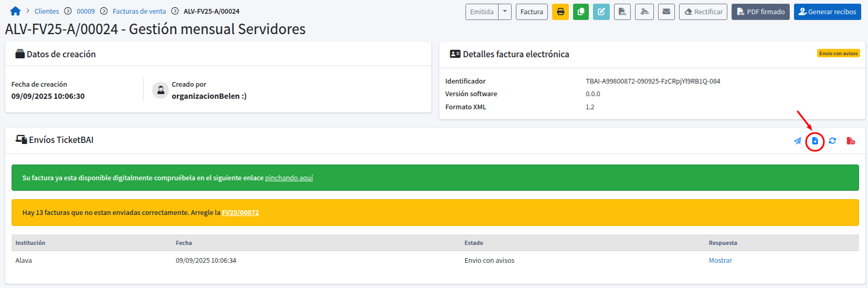
Task: Open the Facturas de venta breadcrumb
Action: pos(139,11)
